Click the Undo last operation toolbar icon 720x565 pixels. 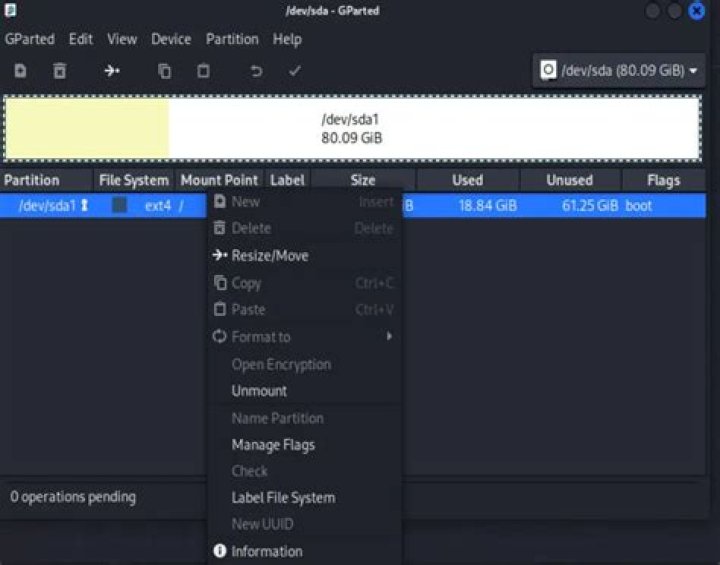[256, 71]
